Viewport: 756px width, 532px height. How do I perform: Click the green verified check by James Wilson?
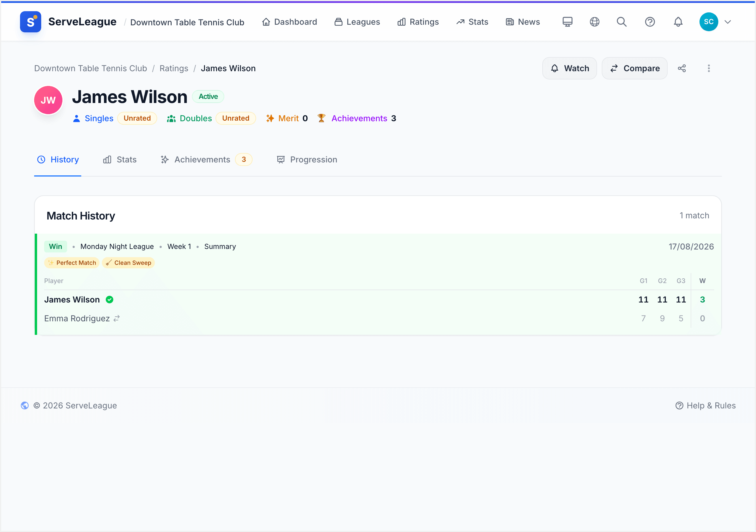(x=110, y=300)
